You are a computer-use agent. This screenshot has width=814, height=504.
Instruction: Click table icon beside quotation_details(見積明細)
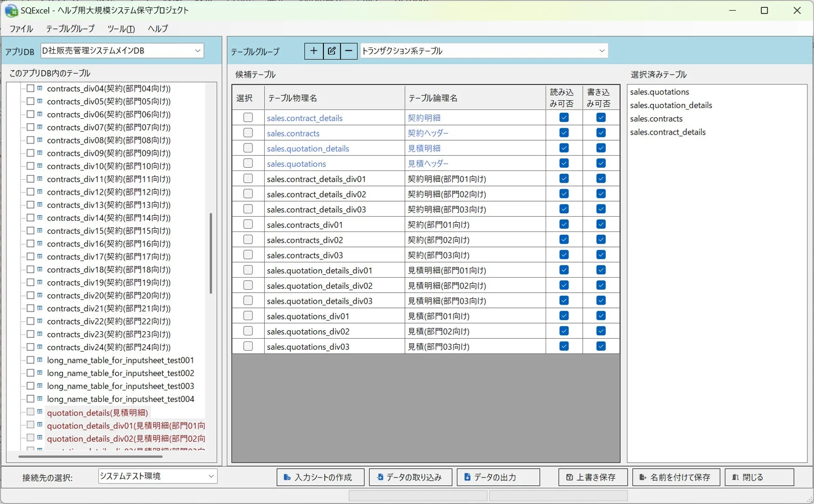pos(40,412)
